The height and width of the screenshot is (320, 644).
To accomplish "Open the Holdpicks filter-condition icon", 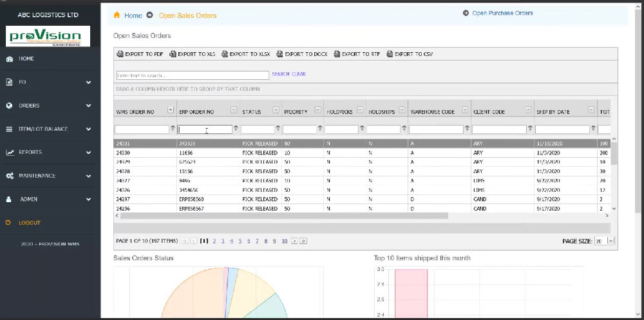I will pyautogui.click(x=362, y=128).
